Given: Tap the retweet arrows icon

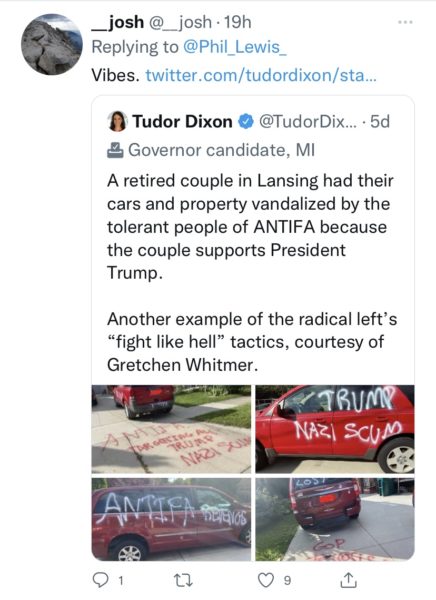Looking at the screenshot, I should (x=183, y=580).
